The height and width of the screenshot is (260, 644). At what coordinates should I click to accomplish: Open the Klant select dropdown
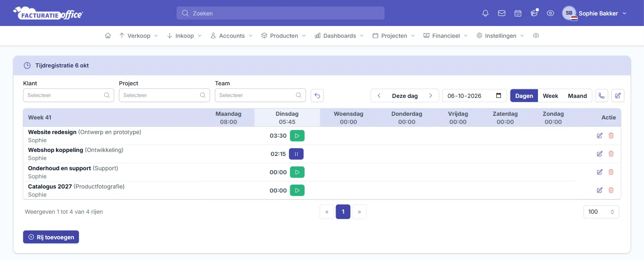pyautogui.click(x=69, y=95)
